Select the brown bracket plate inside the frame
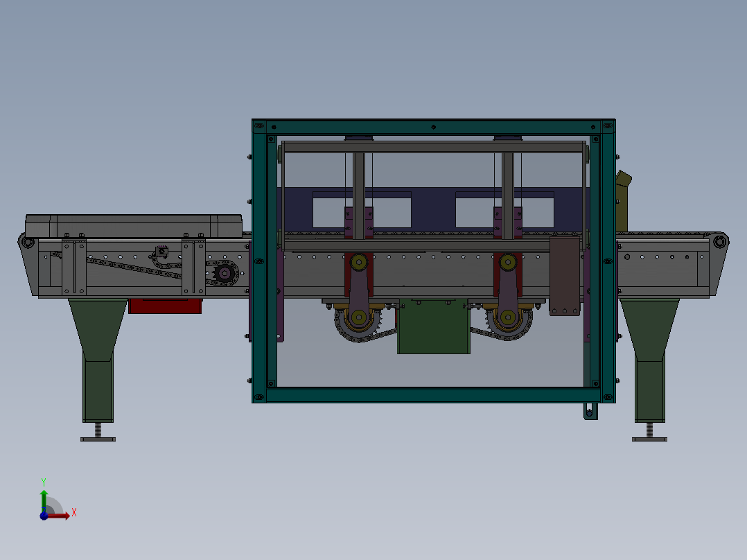This screenshot has width=747, height=560. (x=564, y=275)
